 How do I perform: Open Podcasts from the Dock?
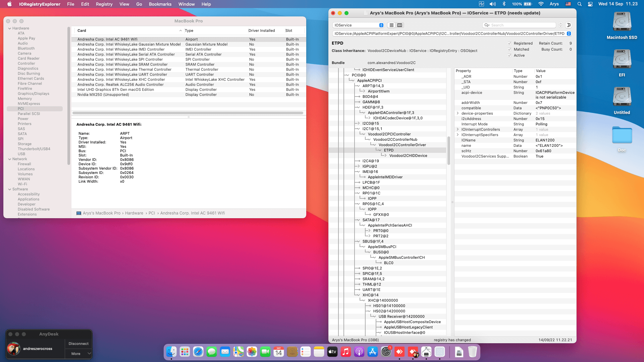point(359,352)
